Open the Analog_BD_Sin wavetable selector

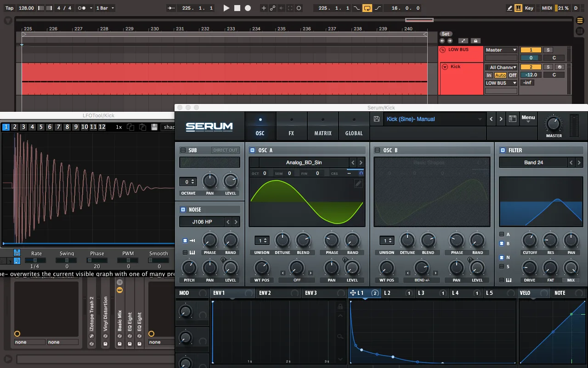point(304,162)
